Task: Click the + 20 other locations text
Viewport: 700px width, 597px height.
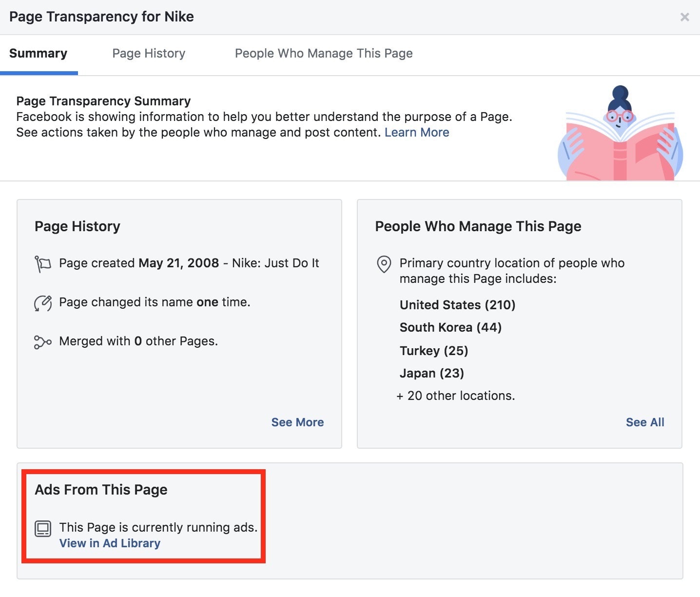Action: 456,396
